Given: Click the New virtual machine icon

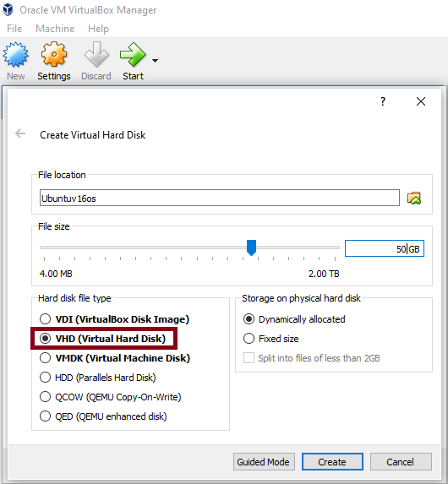Looking at the screenshot, I should click(x=15, y=55).
